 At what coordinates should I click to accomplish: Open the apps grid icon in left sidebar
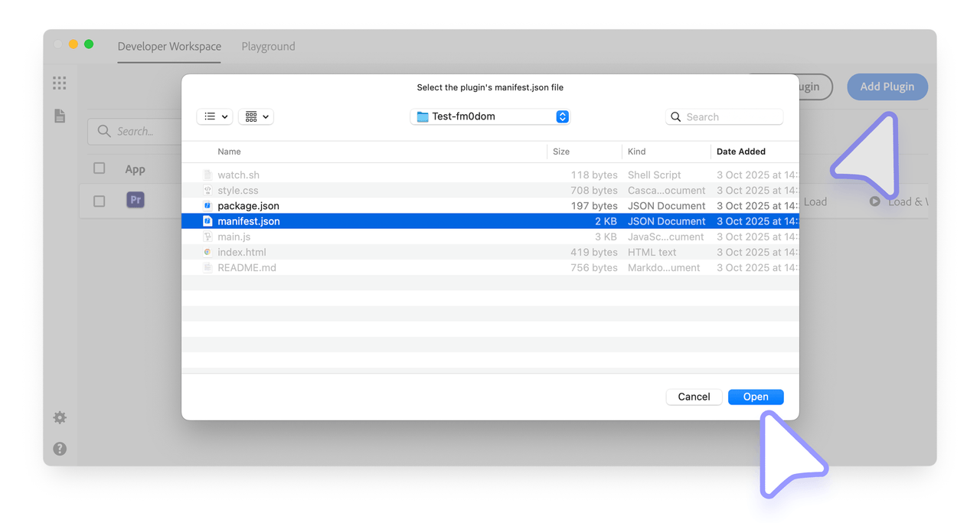59,83
